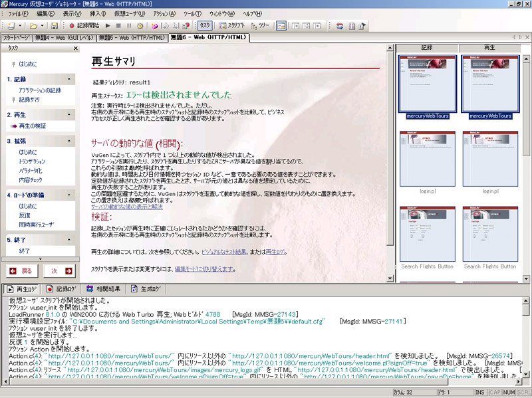Click the down arrow bar below the task list
The width and height of the screenshot is (532, 398).
click(41, 259)
